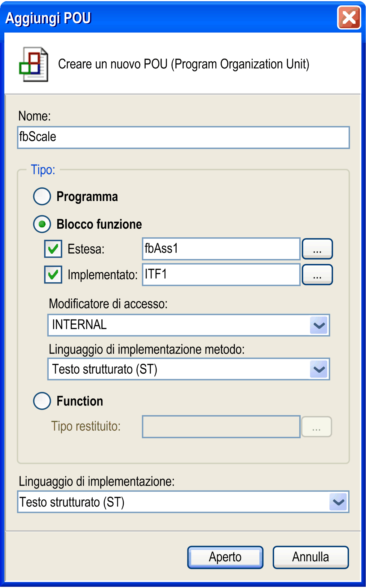
Task: Browse for Estesa base block with ellipsis button
Action: pyautogui.click(x=317, y=249)
